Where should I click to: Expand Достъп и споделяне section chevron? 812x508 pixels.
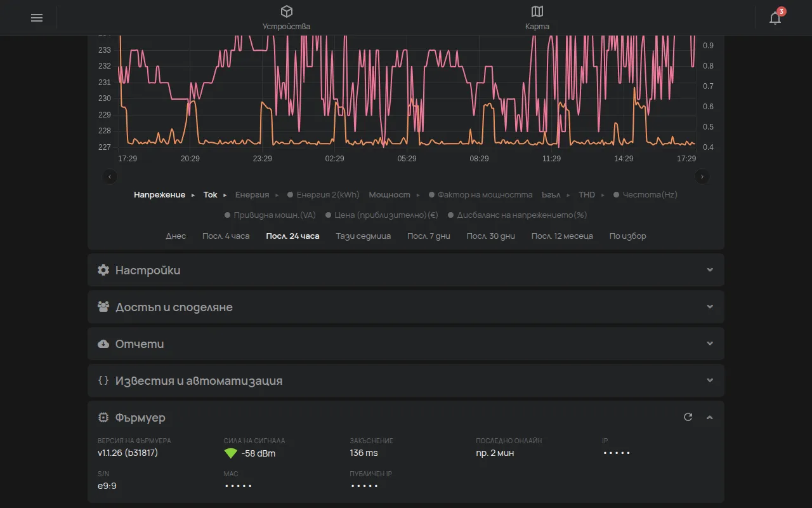click(710, 307)
